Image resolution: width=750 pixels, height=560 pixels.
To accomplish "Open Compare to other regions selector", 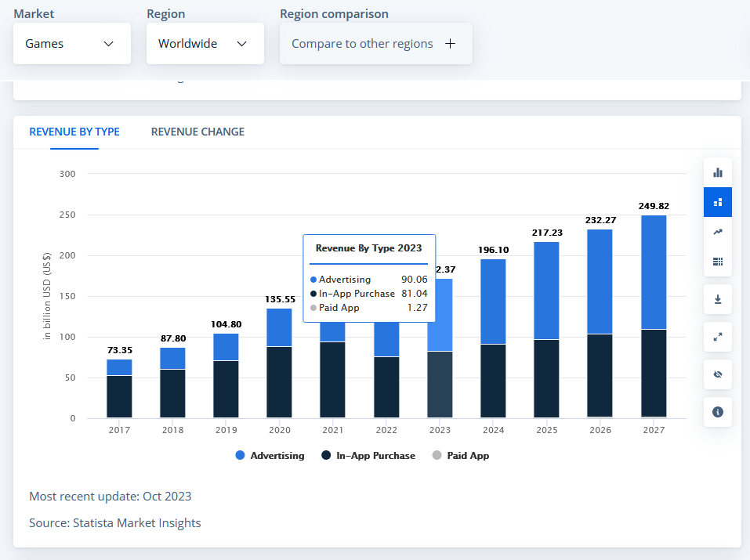I will (375, 44).
